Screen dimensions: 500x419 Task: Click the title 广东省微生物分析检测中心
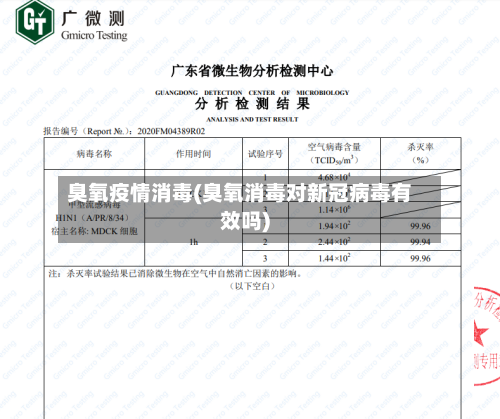[252, 71]
